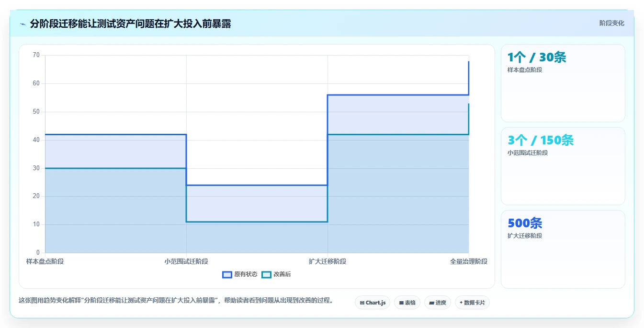Select the 进度 tag
This screenshot has width=644, height=328.
pyautogui.click(x=438, y=303)
